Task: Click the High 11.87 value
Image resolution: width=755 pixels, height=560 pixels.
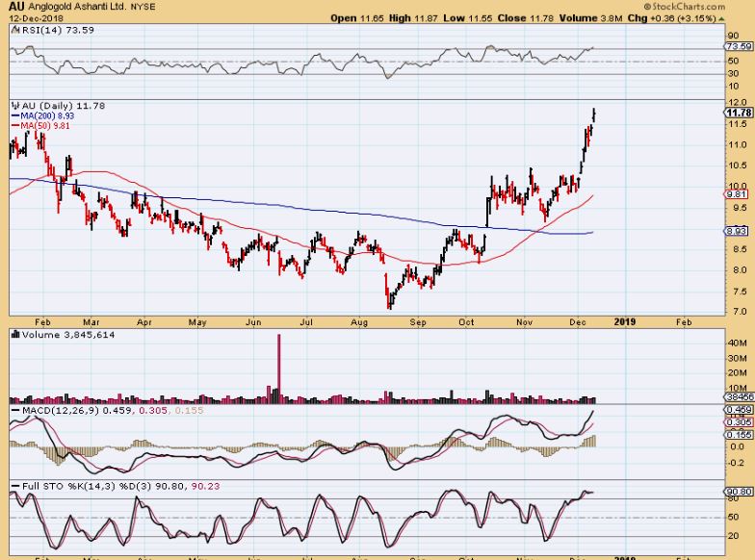Action: pos(413,18)
